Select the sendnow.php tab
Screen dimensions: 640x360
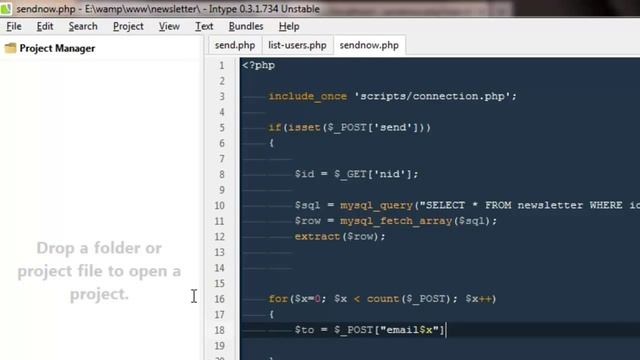369,45
